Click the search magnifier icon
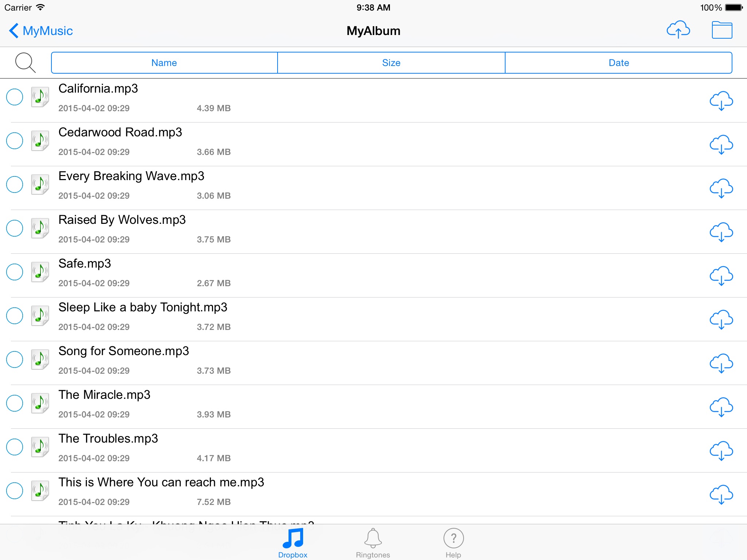The image size is (747, 560). tap(25, 63)
